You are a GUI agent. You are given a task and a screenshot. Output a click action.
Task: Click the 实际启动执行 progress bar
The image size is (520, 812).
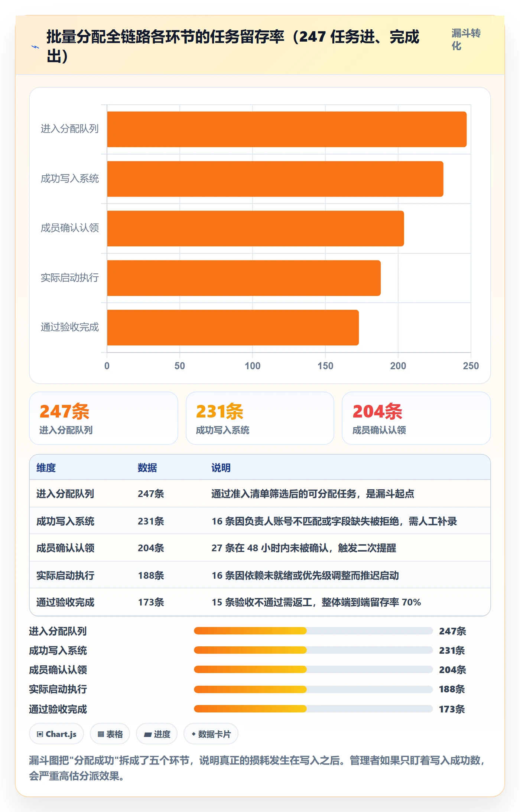[313, 689]
